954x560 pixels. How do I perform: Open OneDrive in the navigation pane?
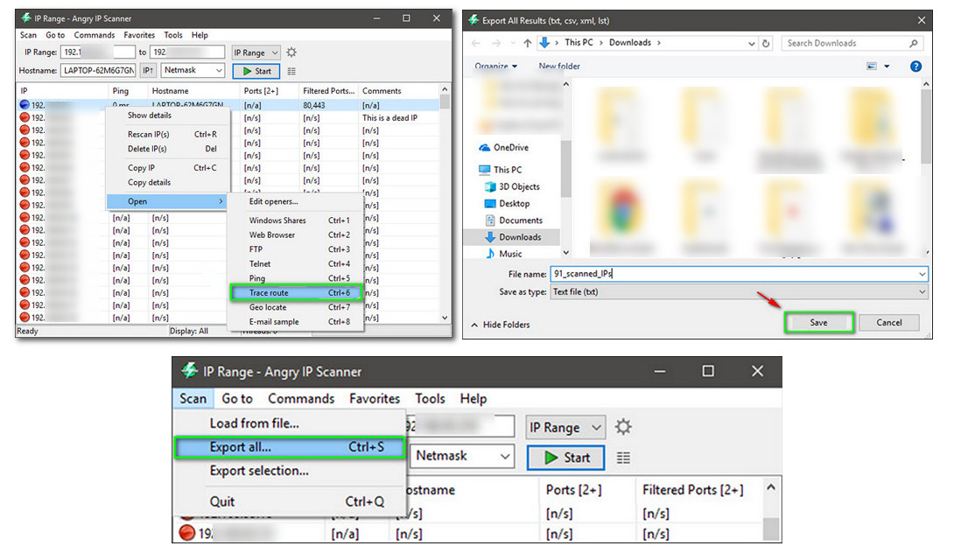pos(510,148)
